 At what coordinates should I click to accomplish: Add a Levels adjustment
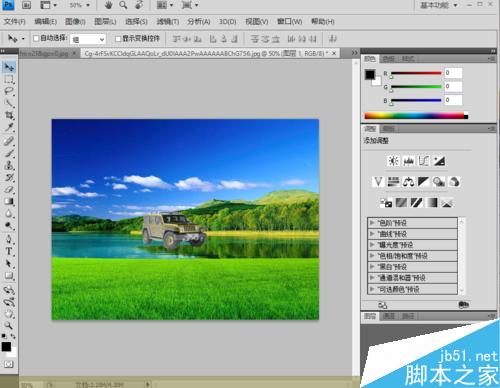[409, 161]
